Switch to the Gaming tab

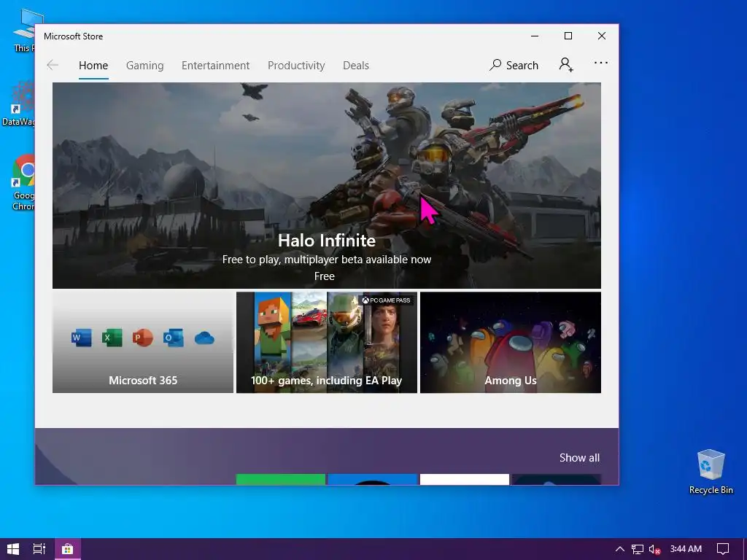[145, 65]
